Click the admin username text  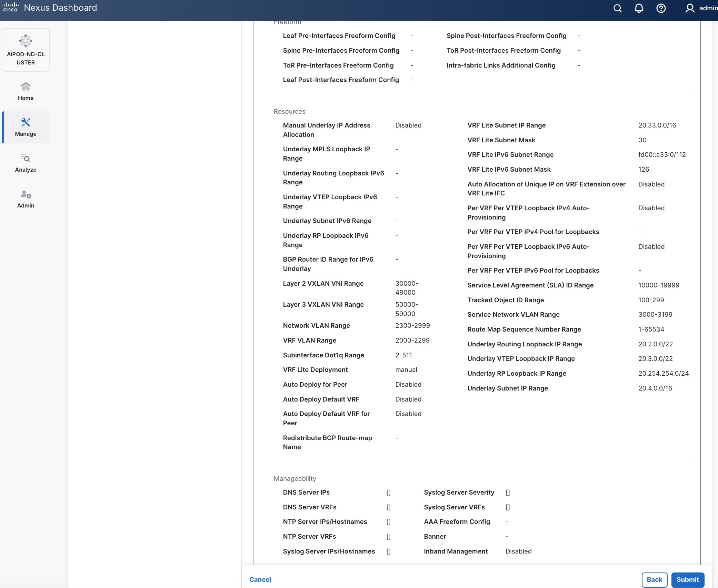(x=708, y=8)
